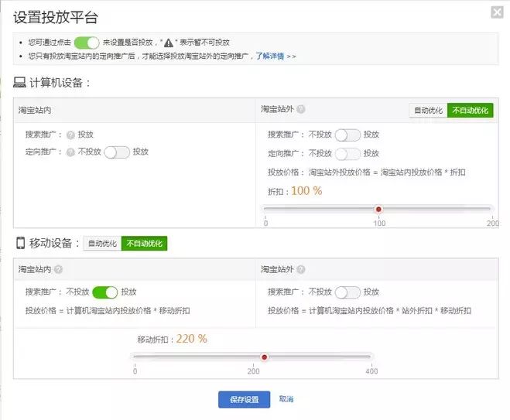This screenshot has height=420, width=510.
Task: Turn off mobile 淘宝站内 搜索推广 switch
Action: [x=105, y=292]
